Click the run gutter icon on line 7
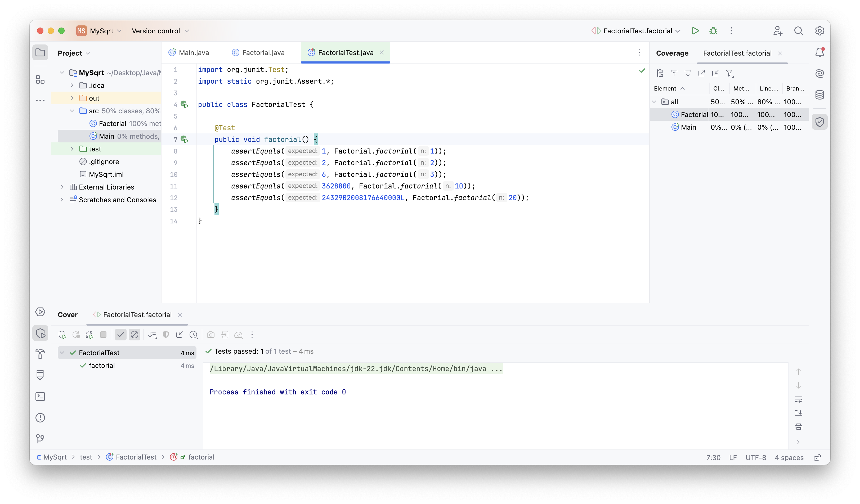The height and width of the screenshot is (504, 860). coord(184,139)
